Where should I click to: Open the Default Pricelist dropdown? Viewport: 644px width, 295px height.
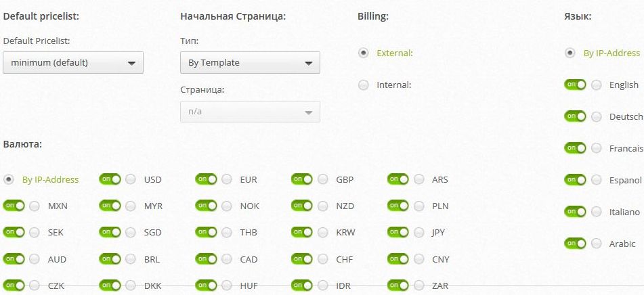[73, 62]
